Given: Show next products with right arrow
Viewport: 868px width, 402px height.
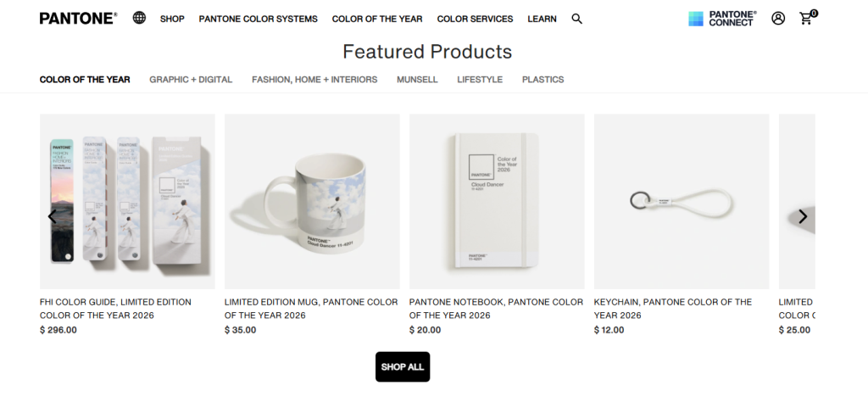Looking at the screenshot, I should [x=803, y=216].
